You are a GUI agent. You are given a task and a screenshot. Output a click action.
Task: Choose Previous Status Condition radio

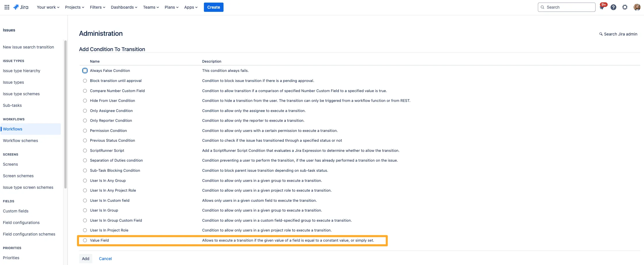coord(85,140)
